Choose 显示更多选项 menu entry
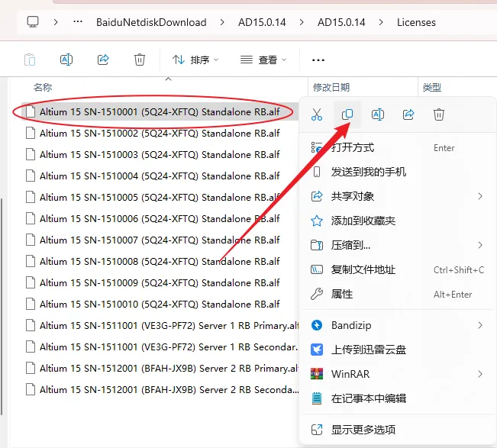Screen dimensions: 497x448 coord(398,430)
